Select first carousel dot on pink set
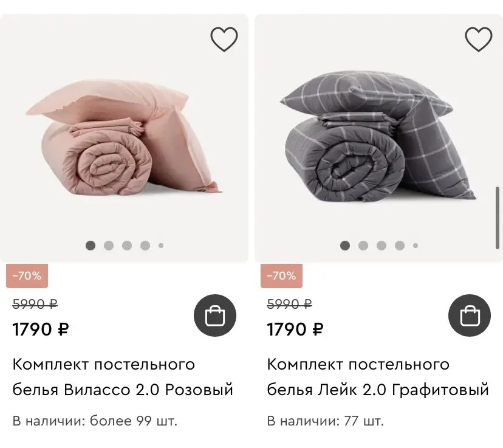 pyautogui.click(x=91, y=246)
